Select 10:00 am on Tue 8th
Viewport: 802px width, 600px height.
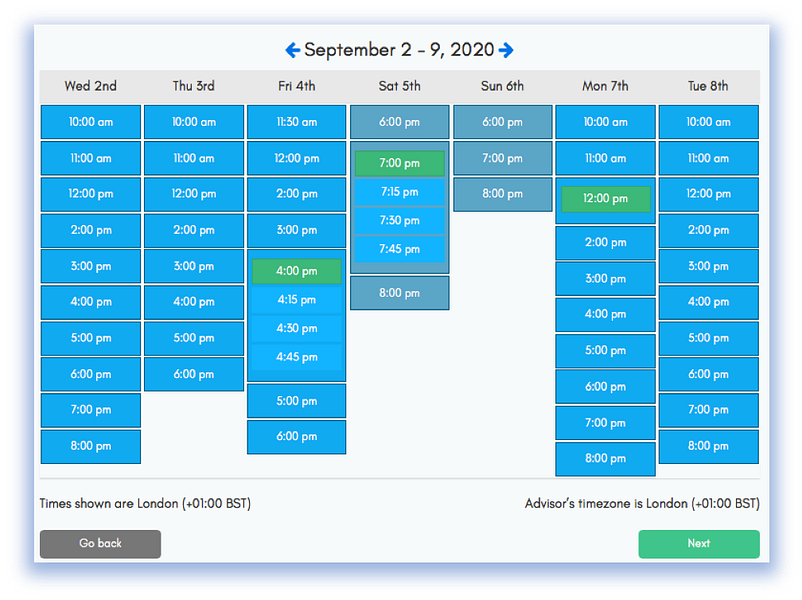(708, 122)
